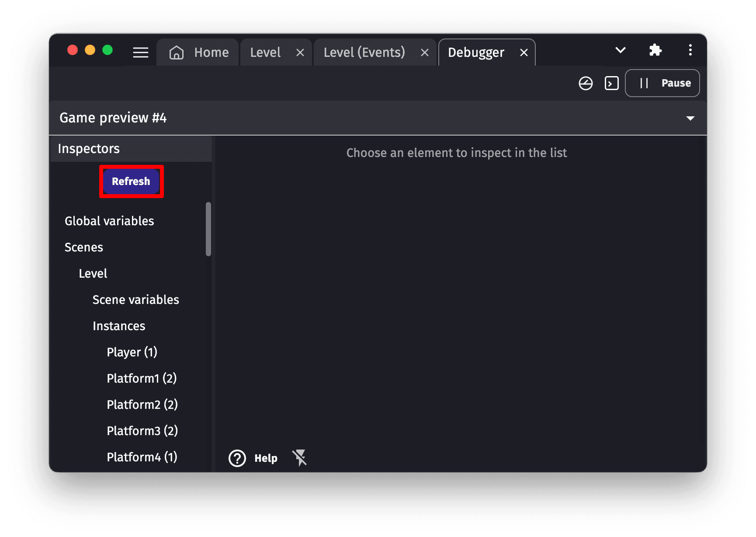Open the debugger console icon
756x537 pixels.
pyautogui.click(x=611, y=83)
